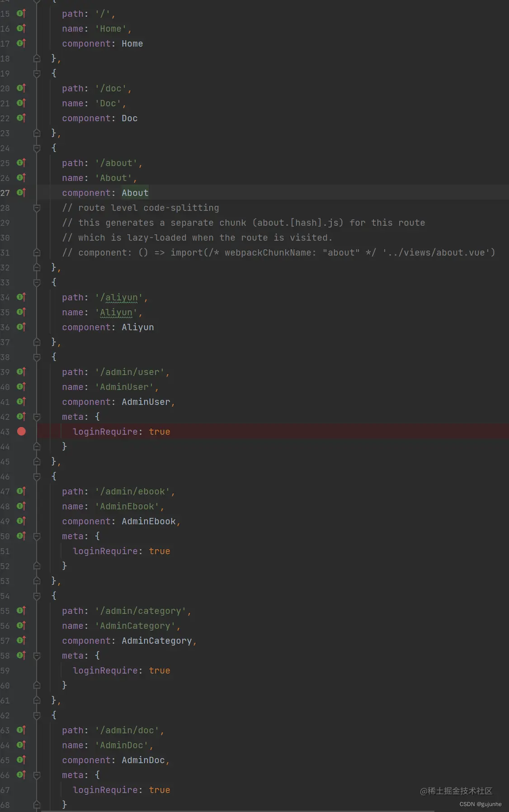Click fold end marker on line 18
Screen dimensions: 509x812
coord(37,58)
